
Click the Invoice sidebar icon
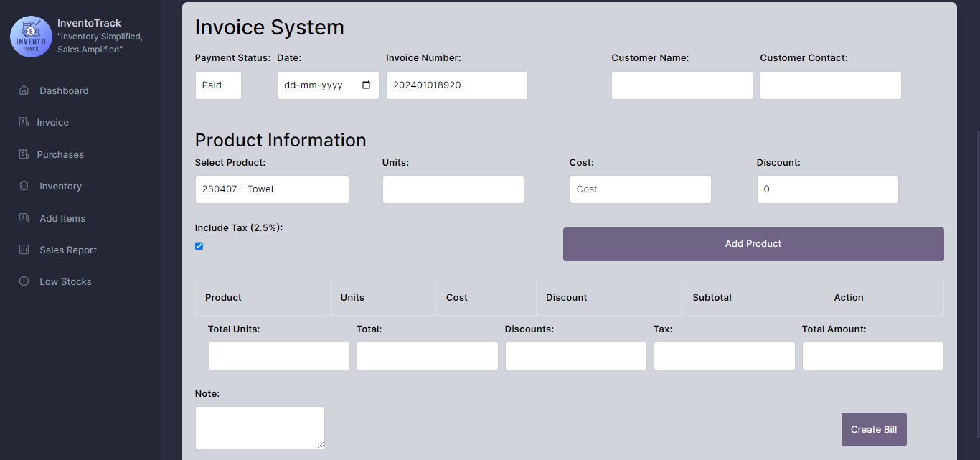point(24,122)
